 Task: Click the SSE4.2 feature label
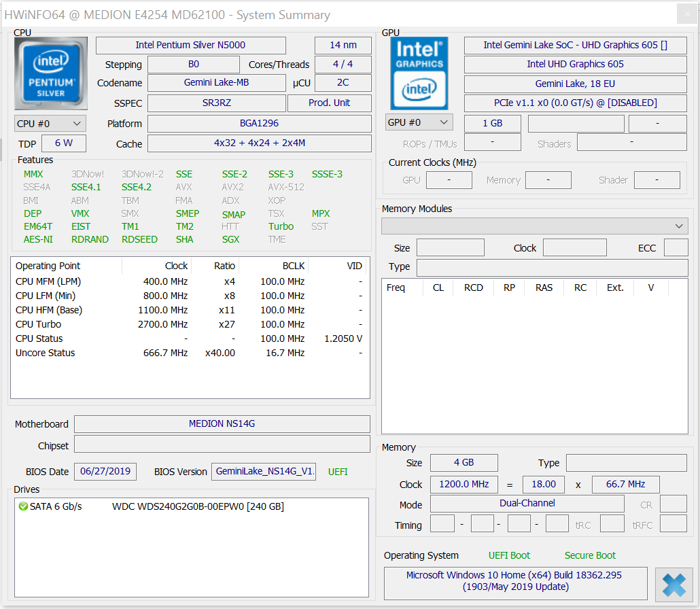[x=137, y=187]
